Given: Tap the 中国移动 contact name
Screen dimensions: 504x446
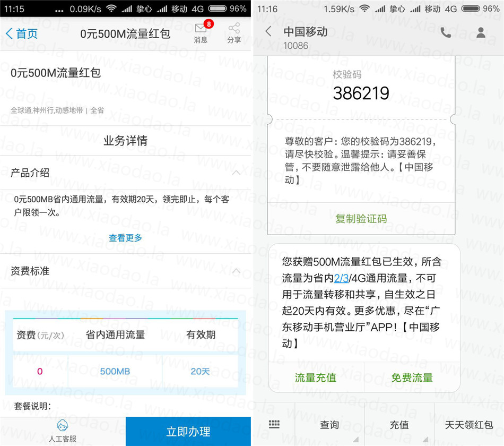Looking at the screenshot, I should click(x=306, y=31).
